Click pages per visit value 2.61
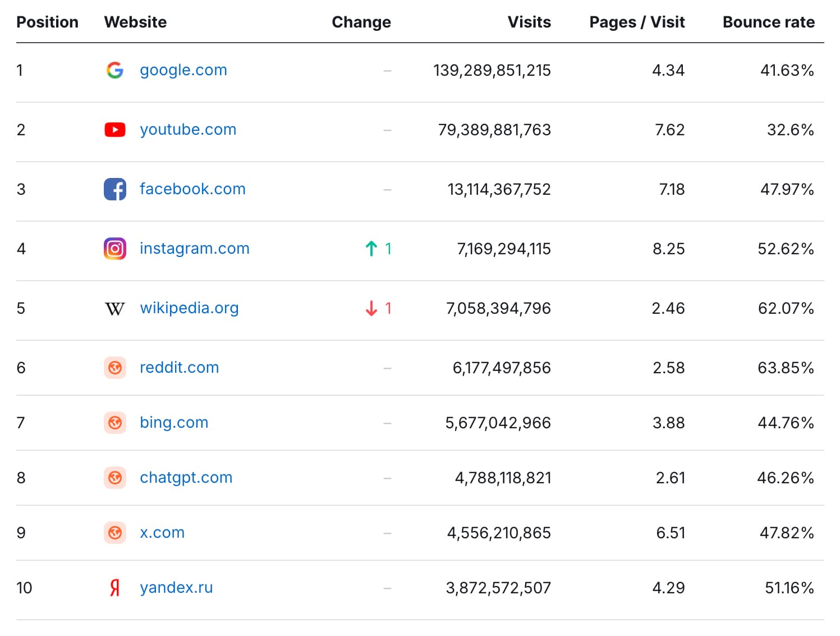840x636 pixels. click(671, 478)
